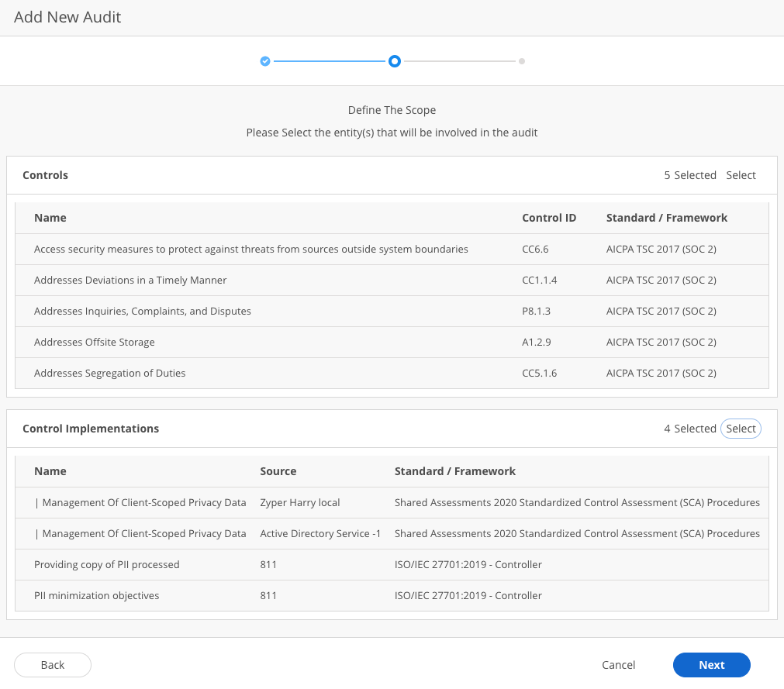Go back using the Back button
The image size is (784, 689).
point(53,665)
